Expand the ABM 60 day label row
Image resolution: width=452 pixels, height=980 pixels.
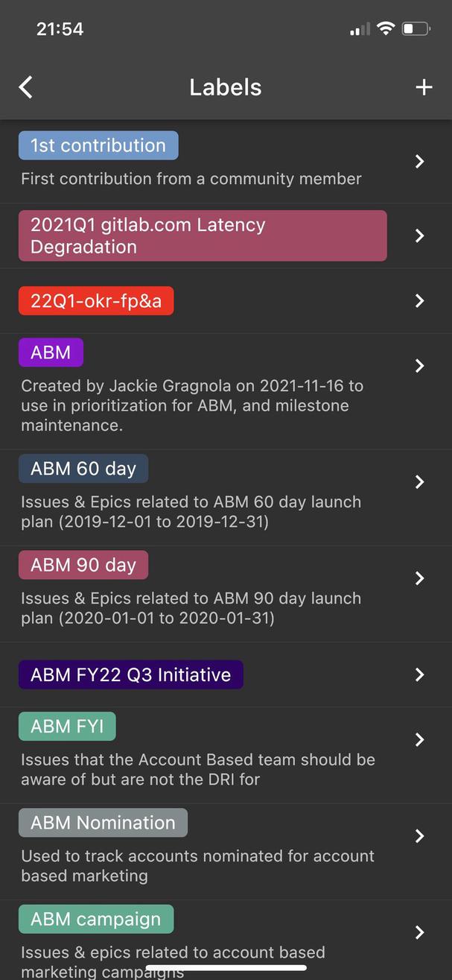click(x=418, y=481)
